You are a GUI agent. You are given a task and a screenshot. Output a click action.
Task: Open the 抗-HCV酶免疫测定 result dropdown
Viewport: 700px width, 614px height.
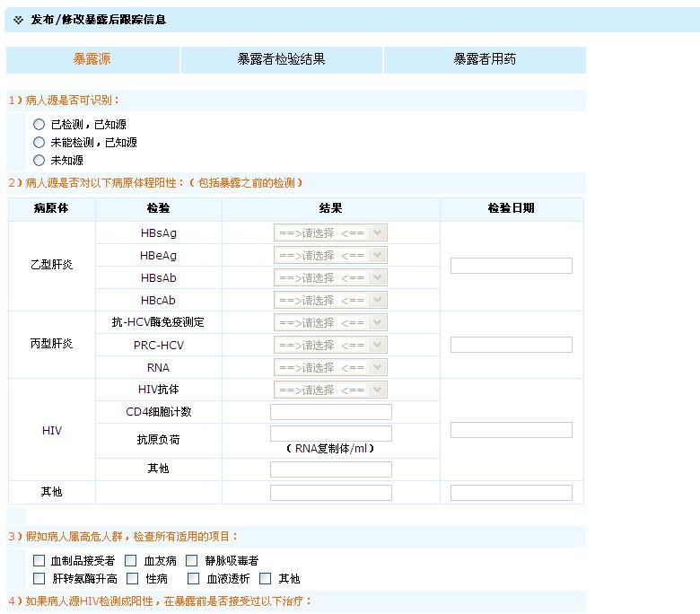pos(330,322)
